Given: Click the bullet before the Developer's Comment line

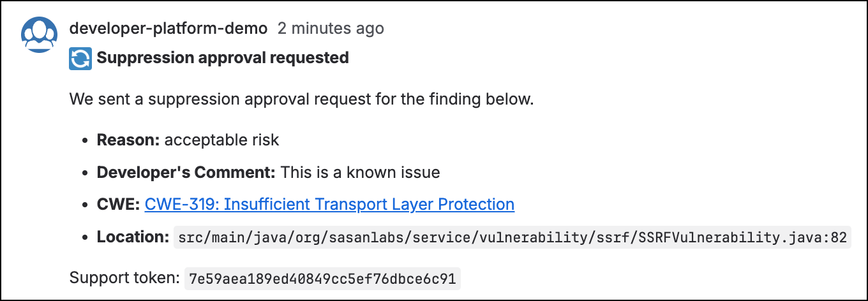Looking at the screenshot, I should (x=84, y=173).
